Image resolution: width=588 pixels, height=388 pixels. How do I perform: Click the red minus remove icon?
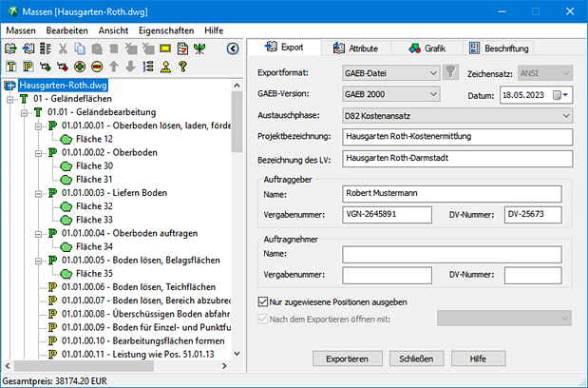(x=97, y=67)
